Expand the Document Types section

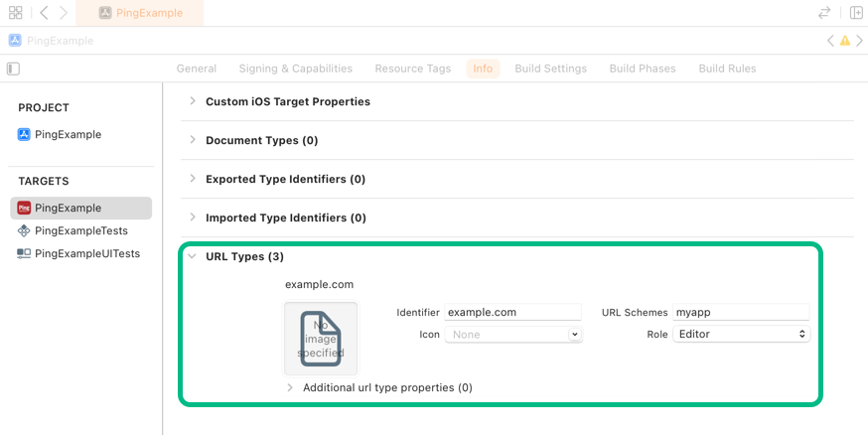coord(193,140)
